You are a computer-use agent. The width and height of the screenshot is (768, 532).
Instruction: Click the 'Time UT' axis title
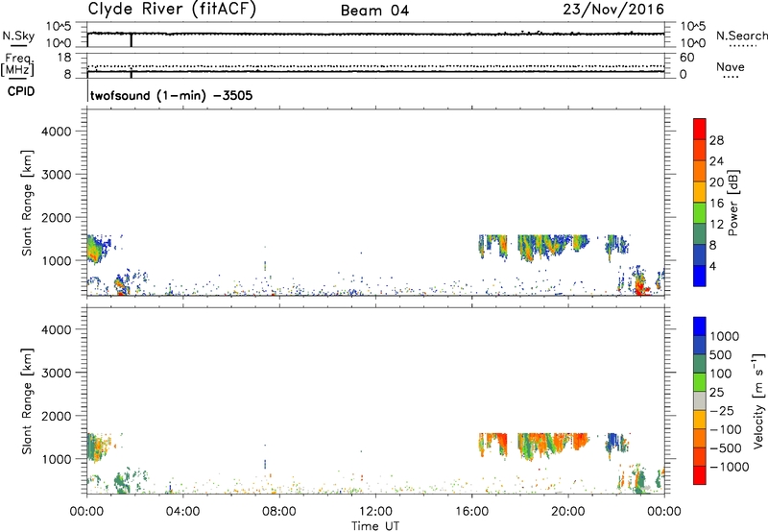click(x=375, y=525)
